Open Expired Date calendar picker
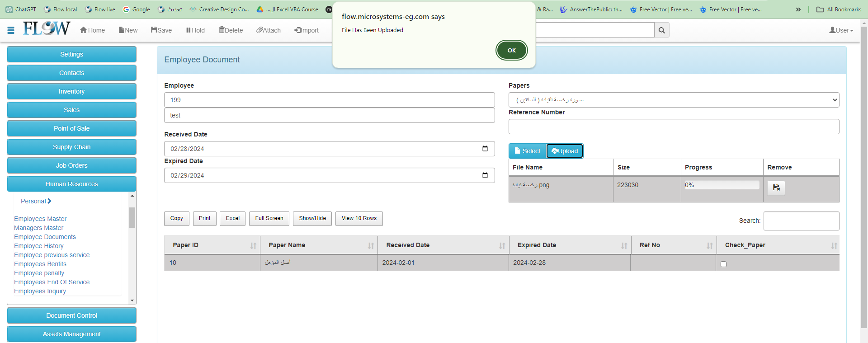 [x=485, y=175]
